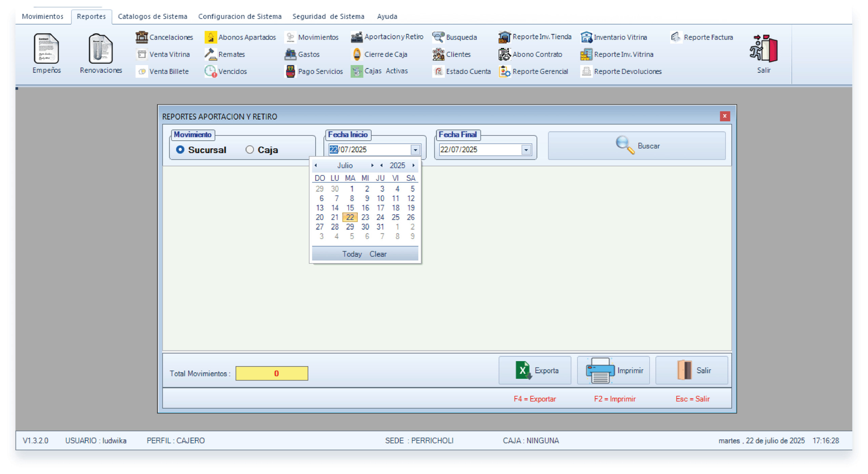Click the Vencidos clock icon
The height and width of the screenshot is (474, 868).
click(210, 72)
